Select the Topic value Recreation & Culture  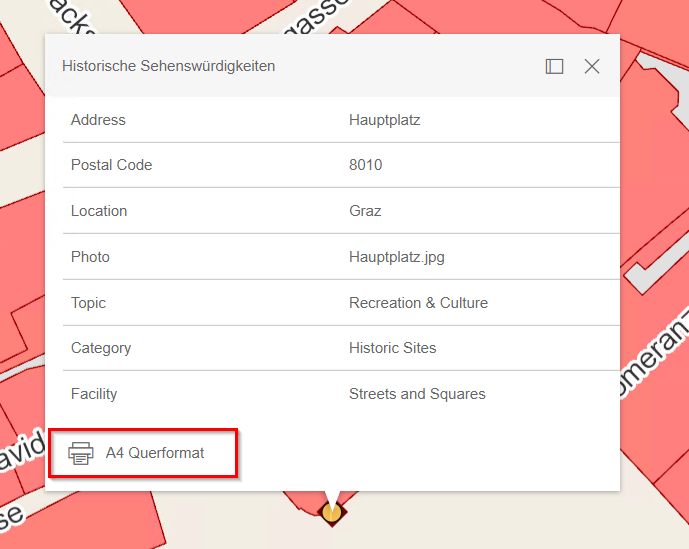418,303
